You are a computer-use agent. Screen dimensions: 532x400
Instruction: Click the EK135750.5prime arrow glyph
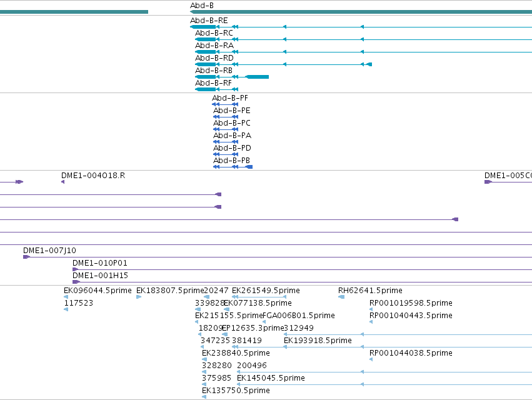coord(204,397)
